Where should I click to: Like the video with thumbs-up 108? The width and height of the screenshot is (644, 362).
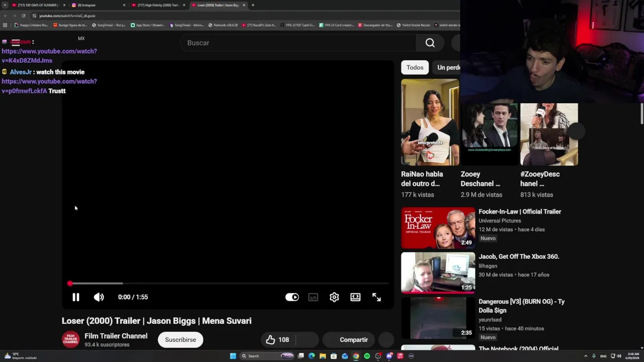tap(278, 339)
